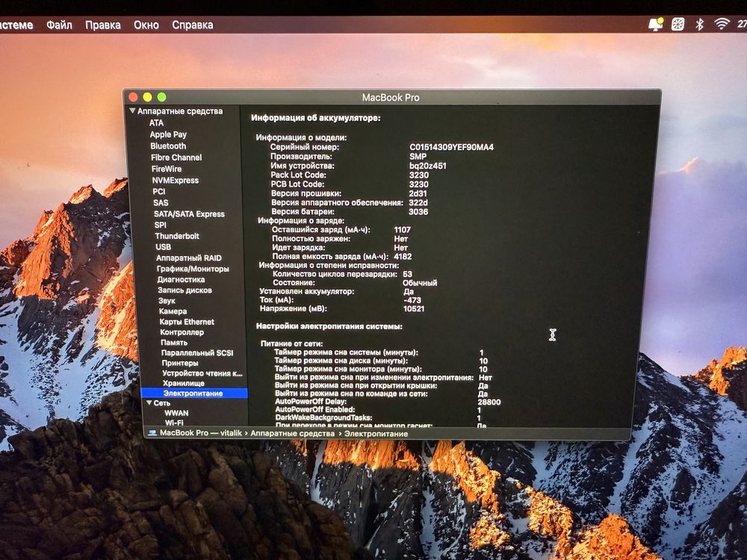Select Камера in the sidebar
Screen dimensions: 747x560
tap(173, 311)
